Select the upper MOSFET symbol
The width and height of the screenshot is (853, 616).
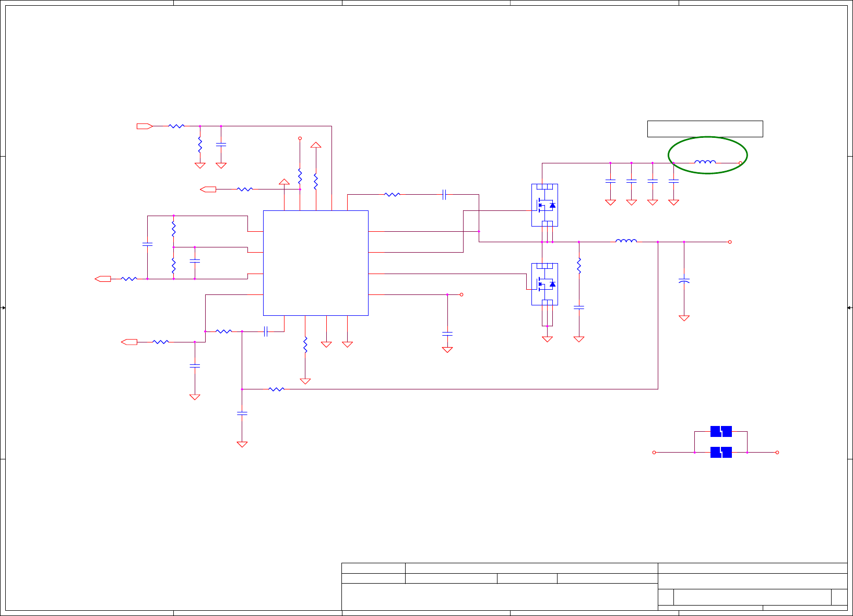point(544,205)
